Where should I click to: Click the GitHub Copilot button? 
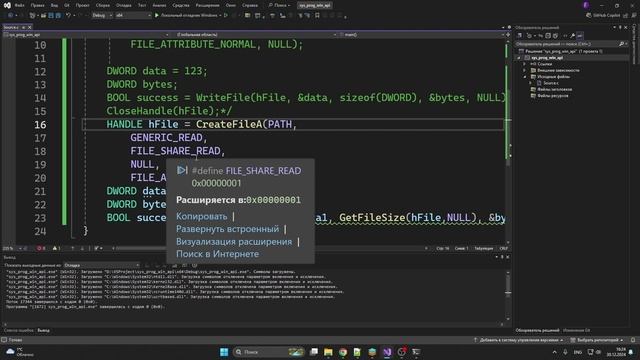point(603,15)
